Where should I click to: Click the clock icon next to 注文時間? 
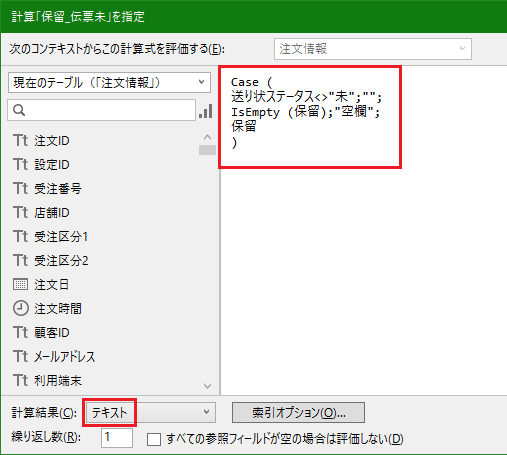(x=21, y=308)
